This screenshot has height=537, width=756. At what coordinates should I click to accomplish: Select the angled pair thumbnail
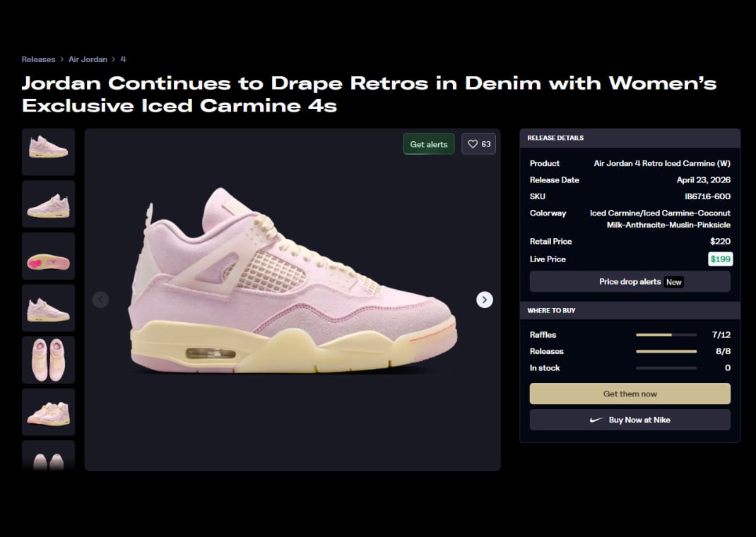[48, 412]
